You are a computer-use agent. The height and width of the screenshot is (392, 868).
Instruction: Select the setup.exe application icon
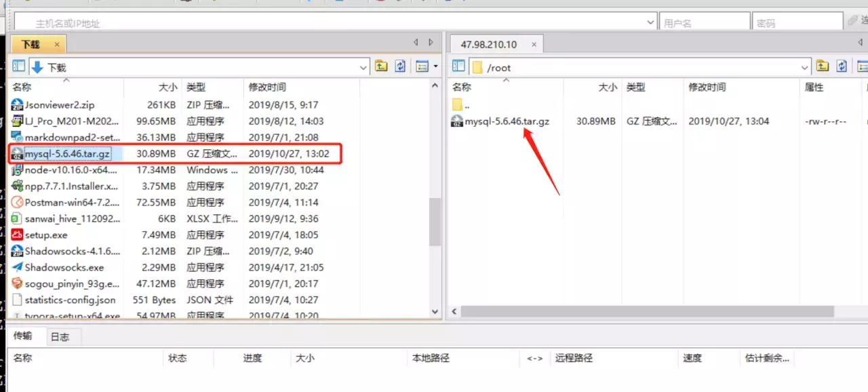click(x=16, y=235)
